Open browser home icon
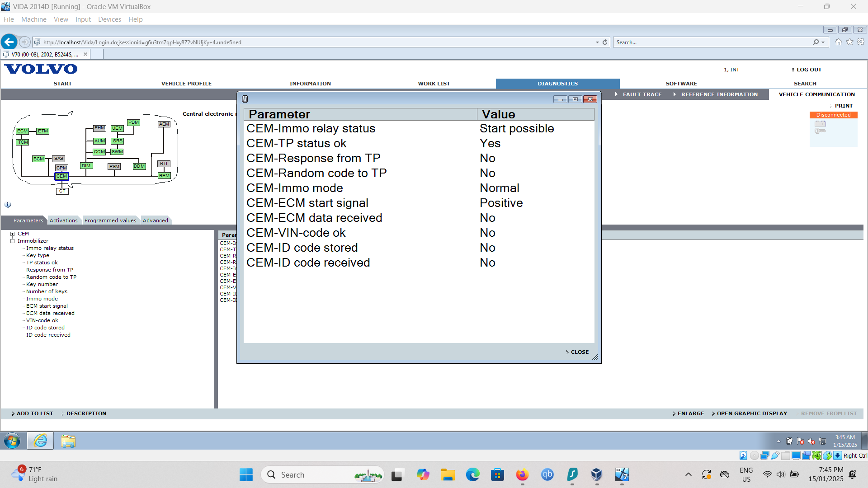 coord(839,42)
